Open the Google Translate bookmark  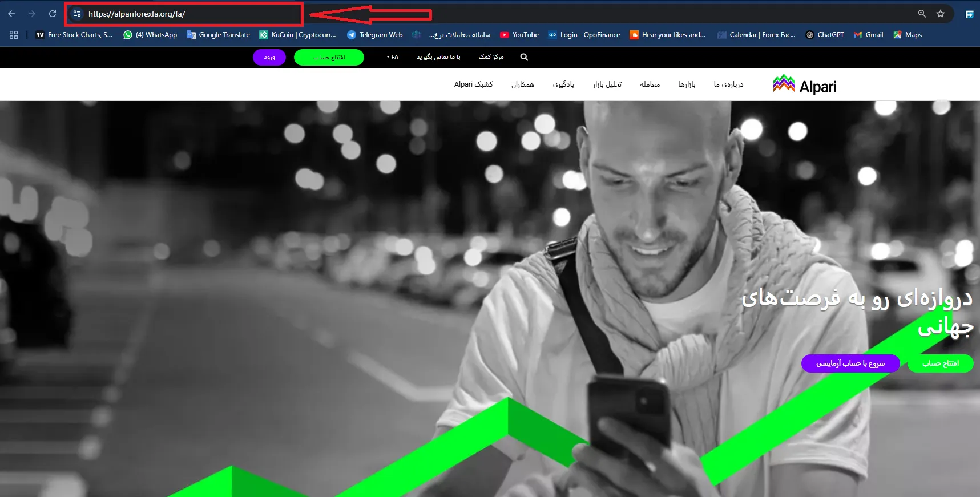219,35
